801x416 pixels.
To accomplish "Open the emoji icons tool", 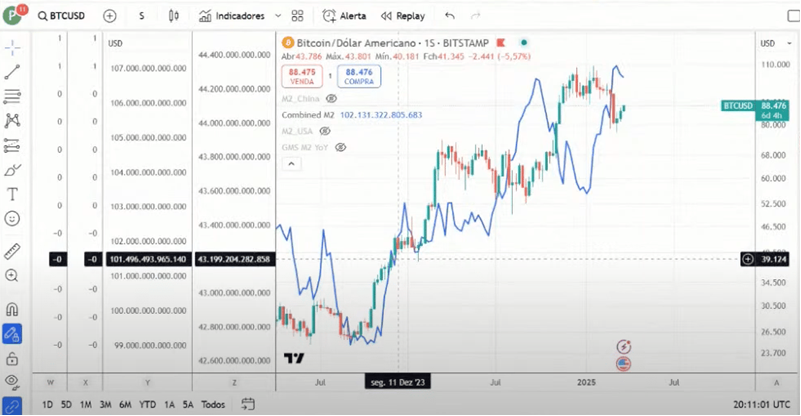I will 12,219.
